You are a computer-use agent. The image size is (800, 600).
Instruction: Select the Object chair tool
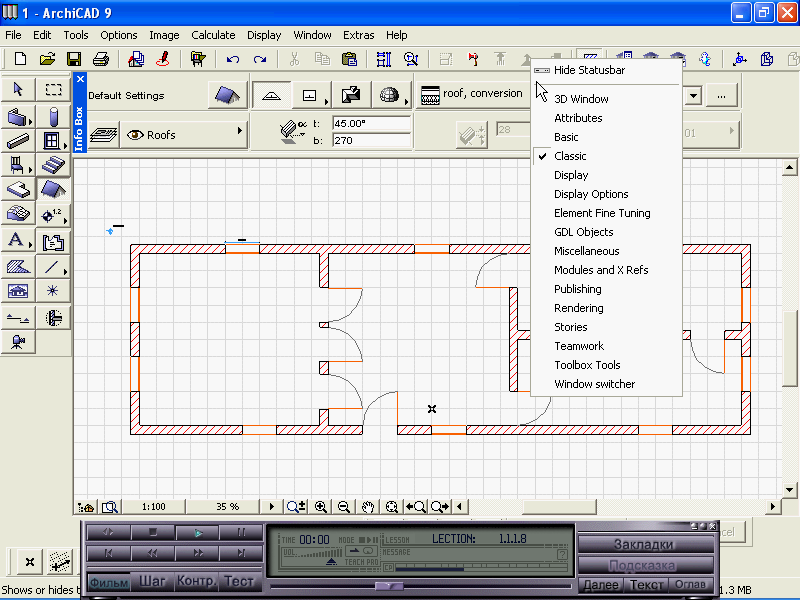tap(18, 165)
